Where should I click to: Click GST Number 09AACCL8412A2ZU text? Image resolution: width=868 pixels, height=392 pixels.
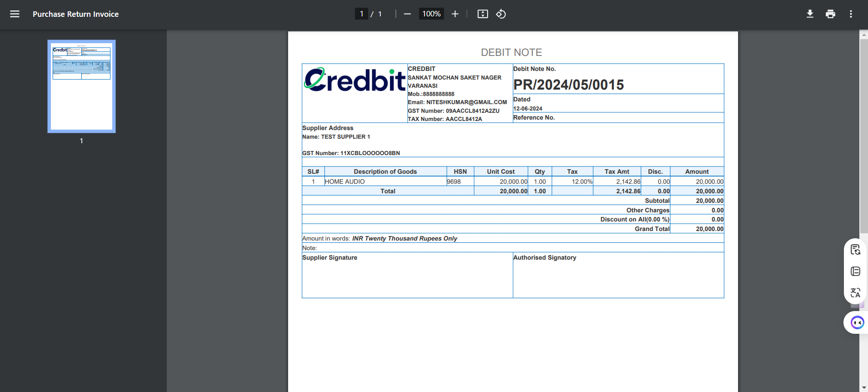pos(454,111)
